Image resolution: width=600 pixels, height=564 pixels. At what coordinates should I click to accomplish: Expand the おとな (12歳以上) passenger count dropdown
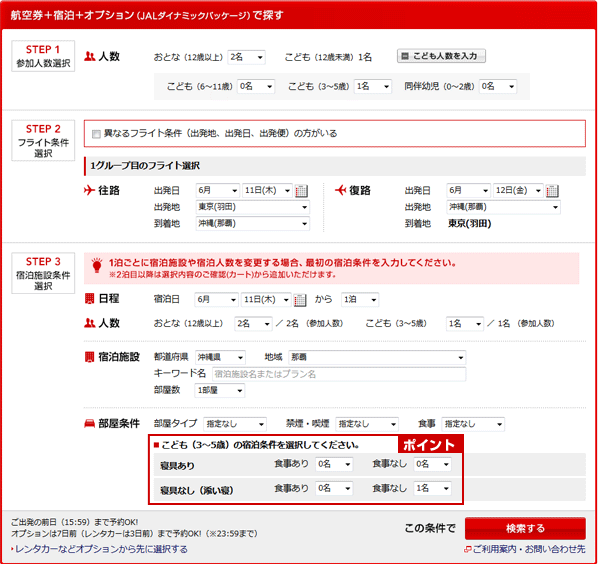(x=252, y=57)
